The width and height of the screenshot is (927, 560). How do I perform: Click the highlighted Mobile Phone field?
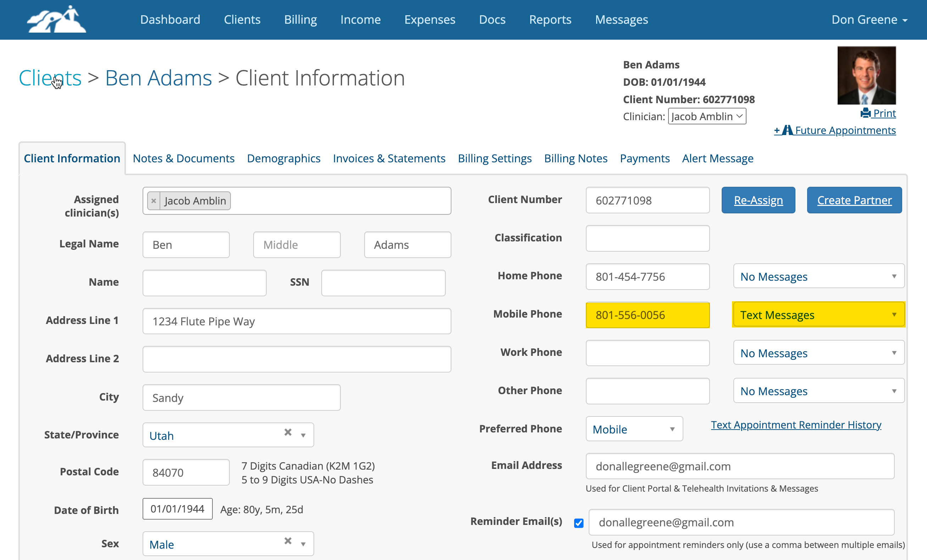tap(648, 315)
